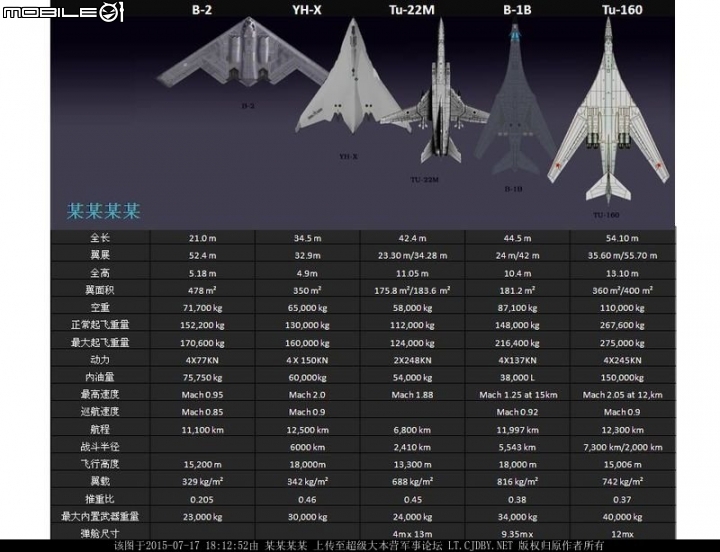Click the blue 某某某某 title text
720x552 pixels.
(103, 211)
